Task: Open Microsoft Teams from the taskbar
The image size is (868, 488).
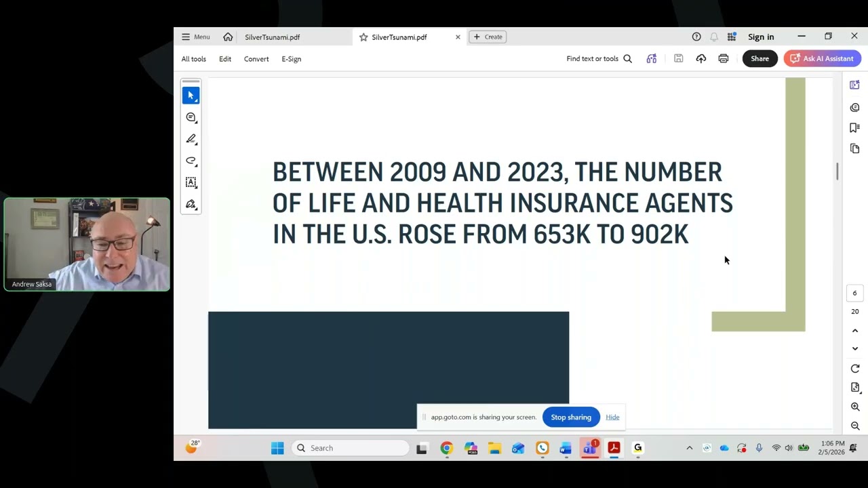Action: click(x=590, y=448)
